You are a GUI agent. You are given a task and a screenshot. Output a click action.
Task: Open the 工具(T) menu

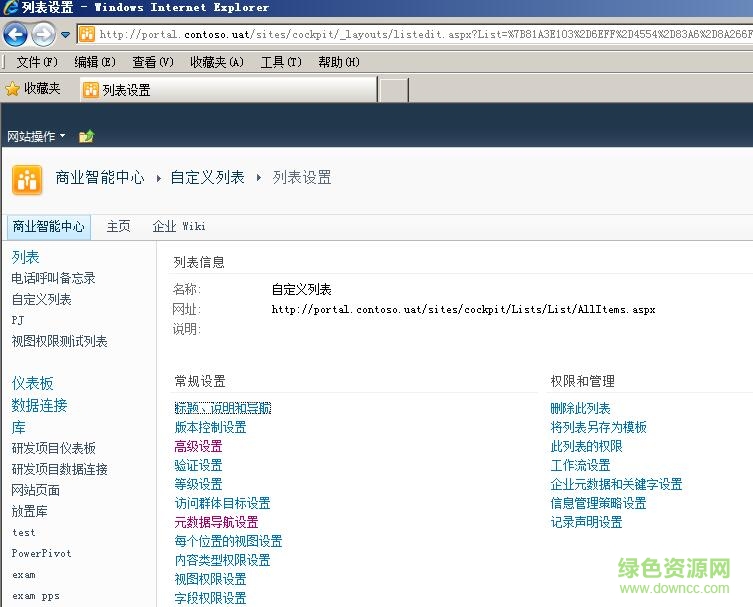click(281, 62)
